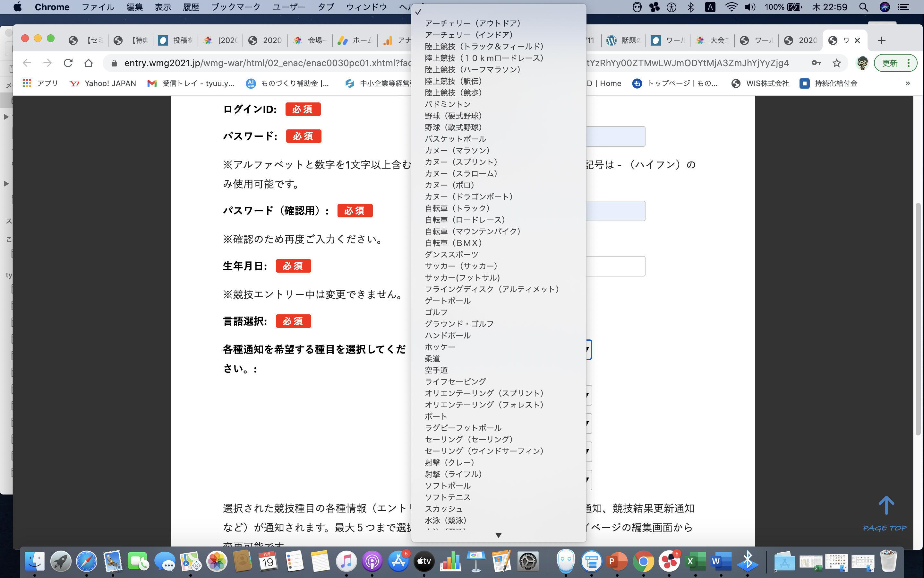Click the パスワード input field
Screen dimensions: 924x578
(x=615, y=136)
